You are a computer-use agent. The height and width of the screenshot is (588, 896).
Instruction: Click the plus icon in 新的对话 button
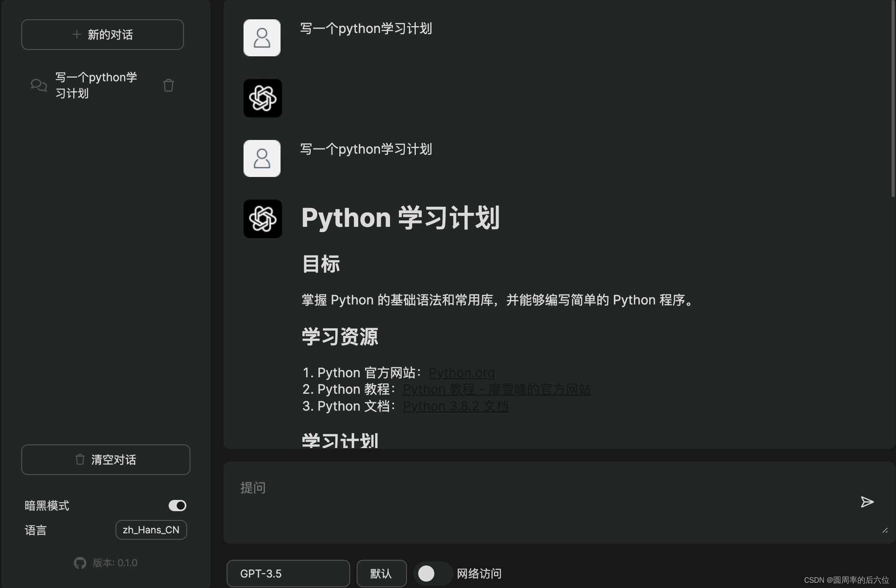pos(76,35)
